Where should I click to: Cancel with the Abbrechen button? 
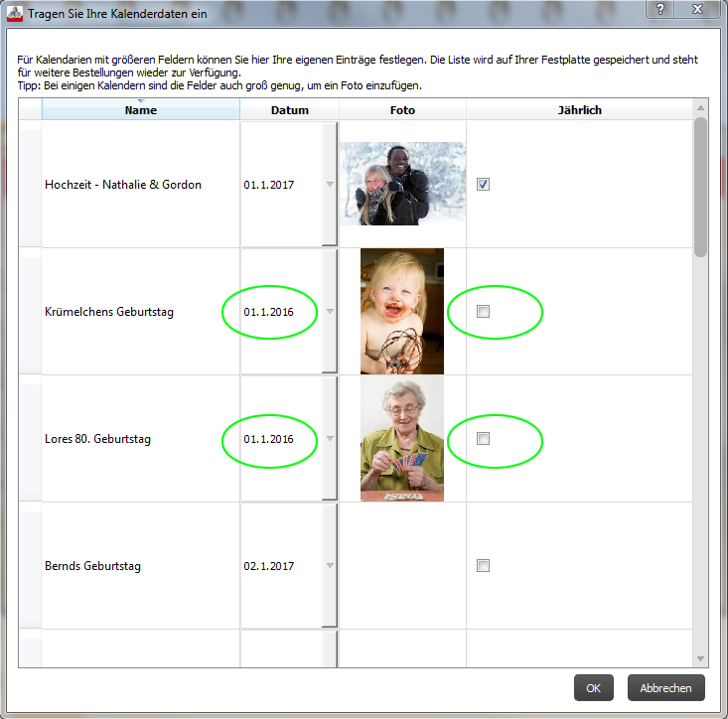point(665,688)
